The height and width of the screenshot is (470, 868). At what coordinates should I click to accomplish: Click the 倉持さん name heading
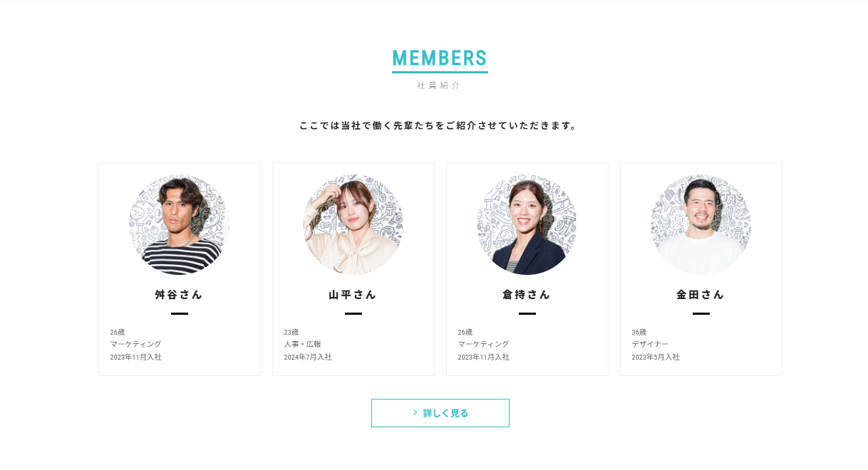(527, 294)
